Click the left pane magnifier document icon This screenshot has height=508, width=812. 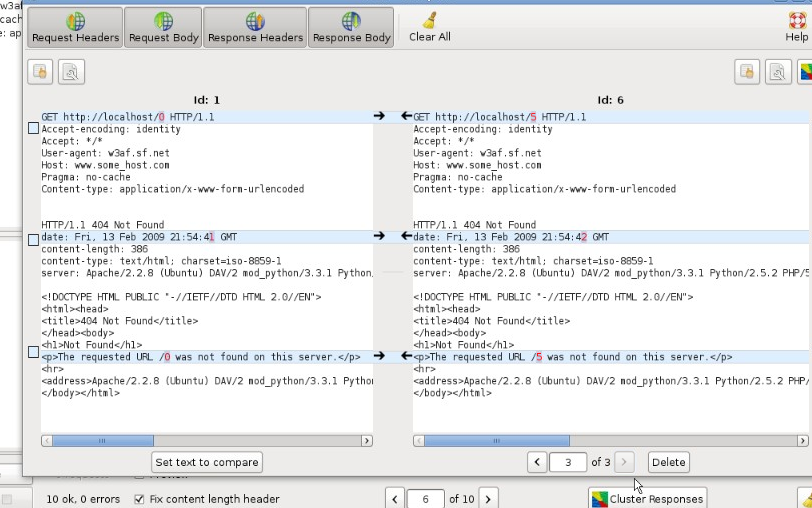click(x=71, y=71)
